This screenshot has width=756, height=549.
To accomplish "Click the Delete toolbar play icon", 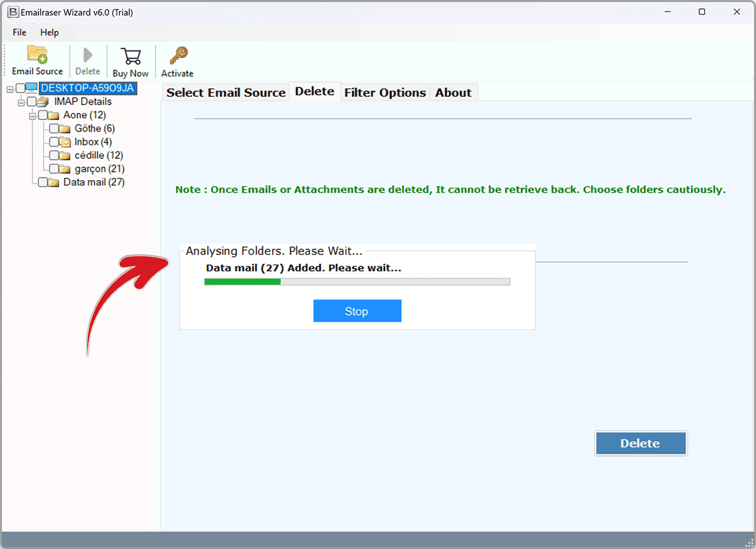I will (88, 55).
